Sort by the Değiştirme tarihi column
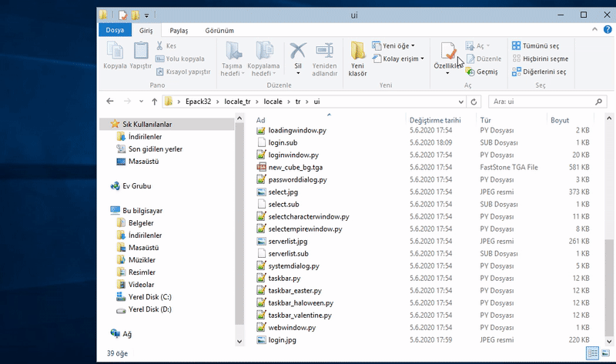The width and height of the screenshot is (616, 364). point(435,120)
